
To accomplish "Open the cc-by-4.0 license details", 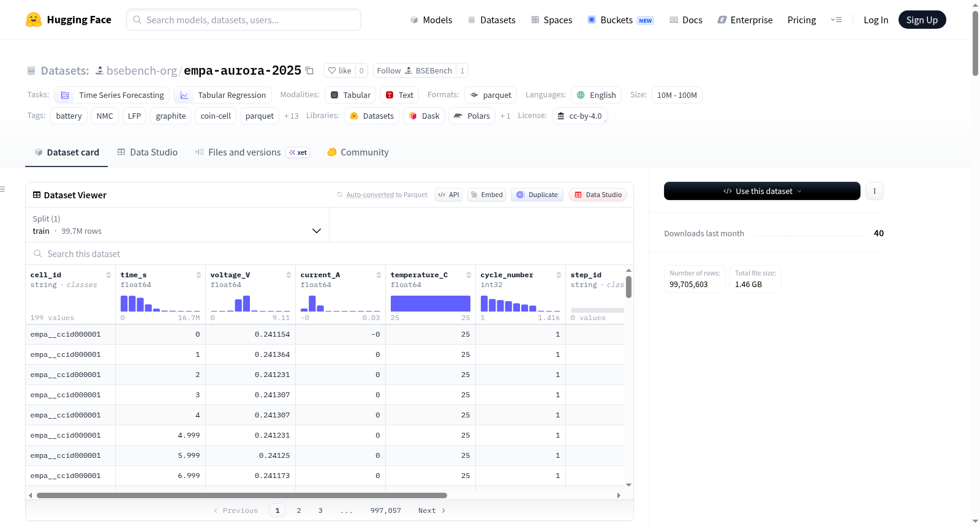I will click(x=579, y=116).
